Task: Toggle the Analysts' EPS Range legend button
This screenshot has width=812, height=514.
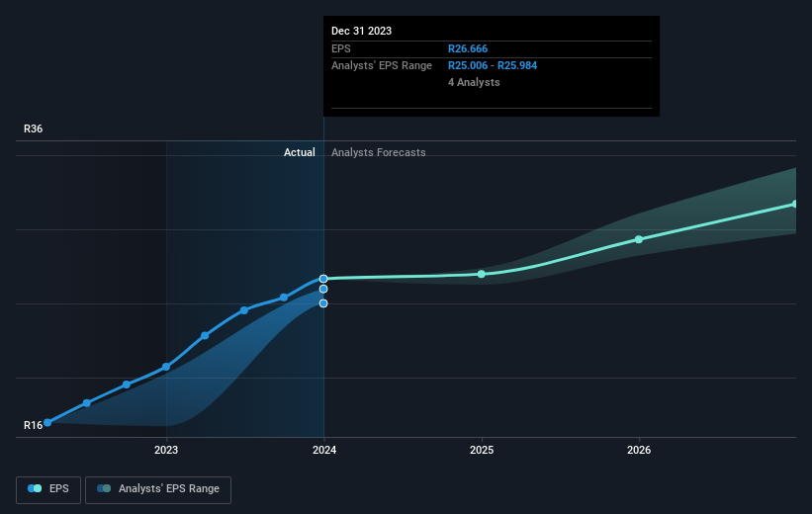Action: [158, 489]
